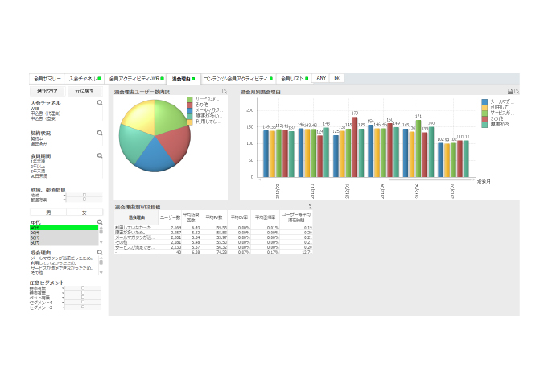
Task: Click the 退会理由 filter search icon
Action: pyautogui.click(x=100, y=253)
